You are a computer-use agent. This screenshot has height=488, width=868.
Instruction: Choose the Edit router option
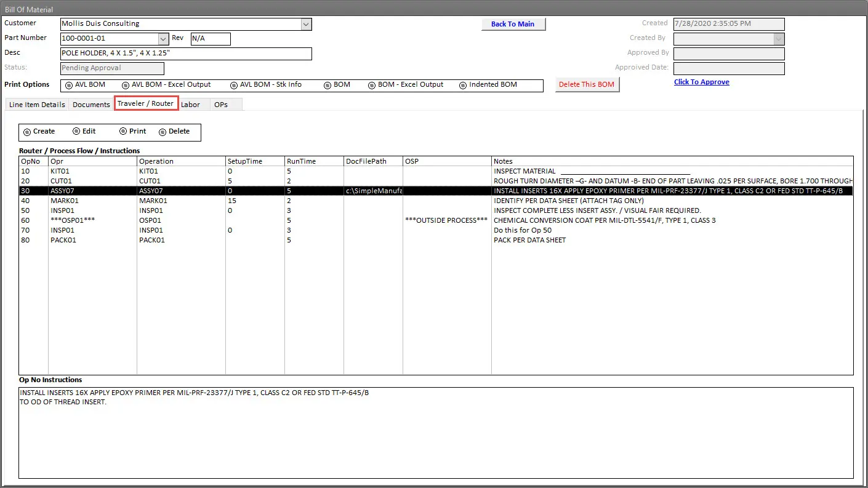(x=76, y=132)
